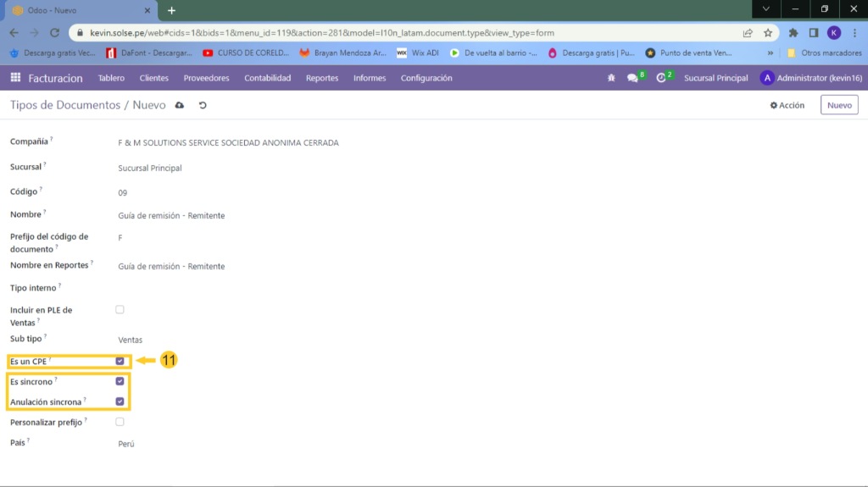Enable Incluir en PLE de Ventas
This screenshot has width=868, height=487.
pos(120,310)
